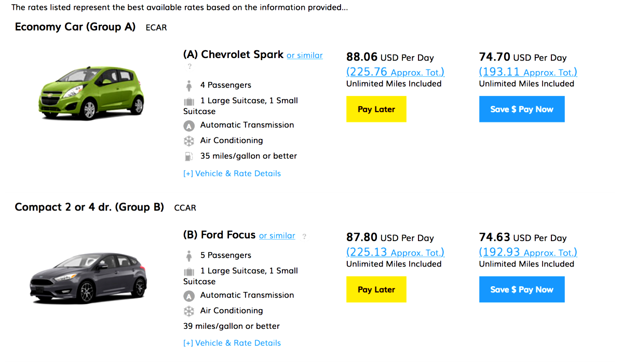Click the question mark beside Ford Focus

[304, 236]
